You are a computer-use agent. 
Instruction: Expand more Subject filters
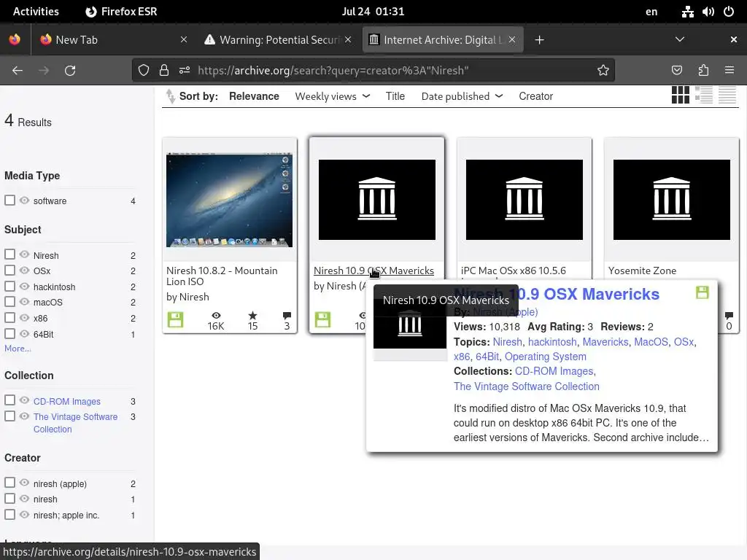[x=18, y=349]
